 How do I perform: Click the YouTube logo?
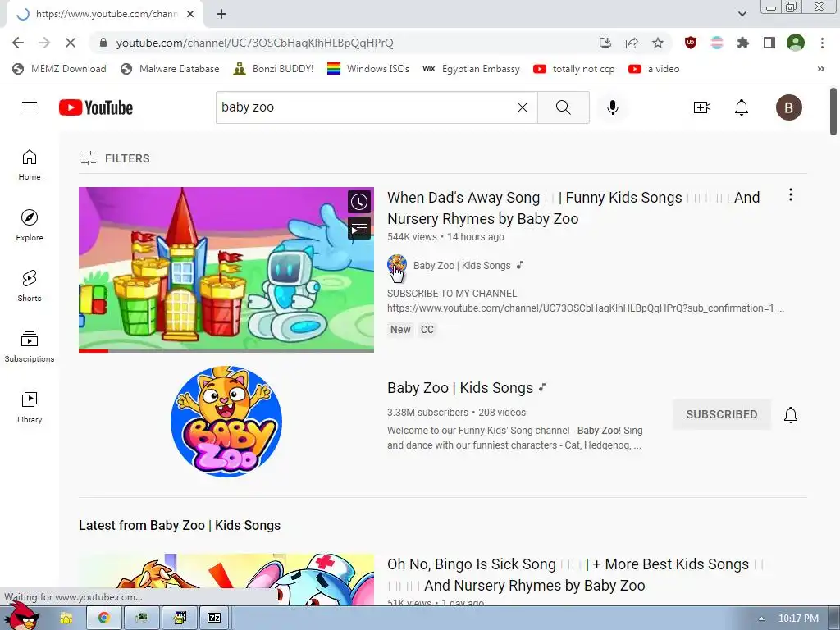[96, 107]
